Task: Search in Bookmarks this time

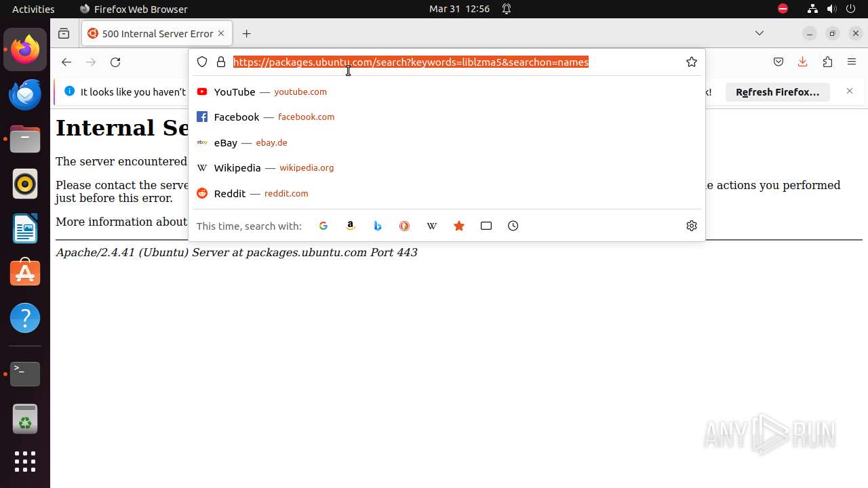Action: pos(459,226)
